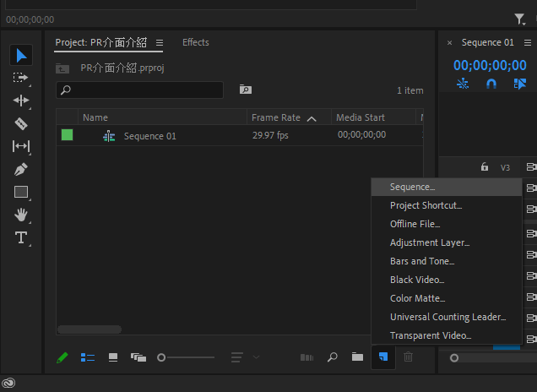Image resolution: width=537 pixels, height=392 pixels.
Task: Switch to the Effects tab
Action: click(195, 42)
